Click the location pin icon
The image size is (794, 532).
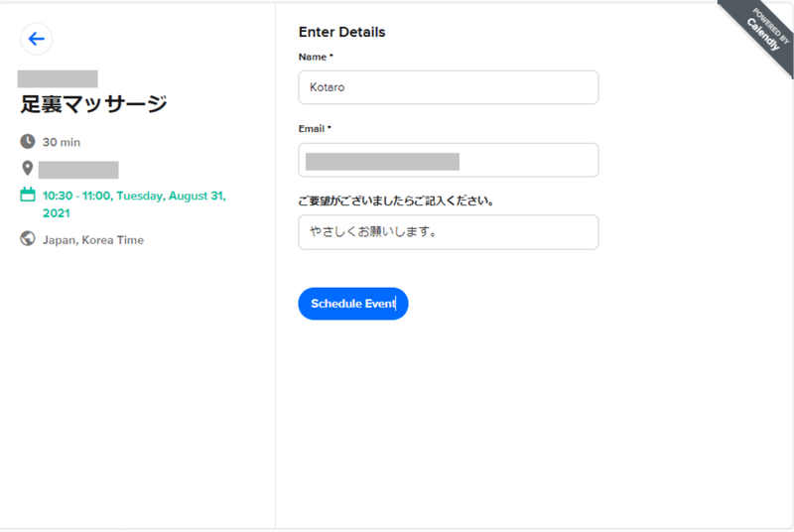click(28, 169)
